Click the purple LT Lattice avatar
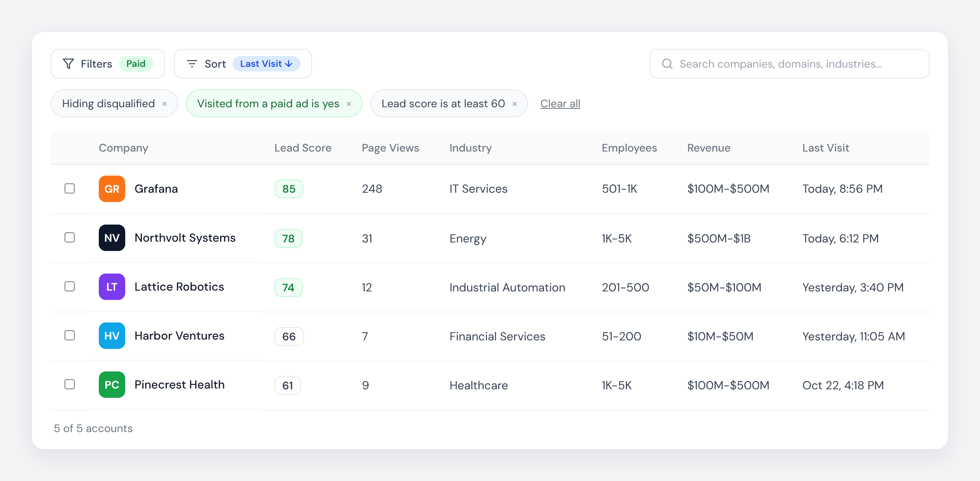The width and height of the screenshot is (980, 481). click(x=112, y=287)
